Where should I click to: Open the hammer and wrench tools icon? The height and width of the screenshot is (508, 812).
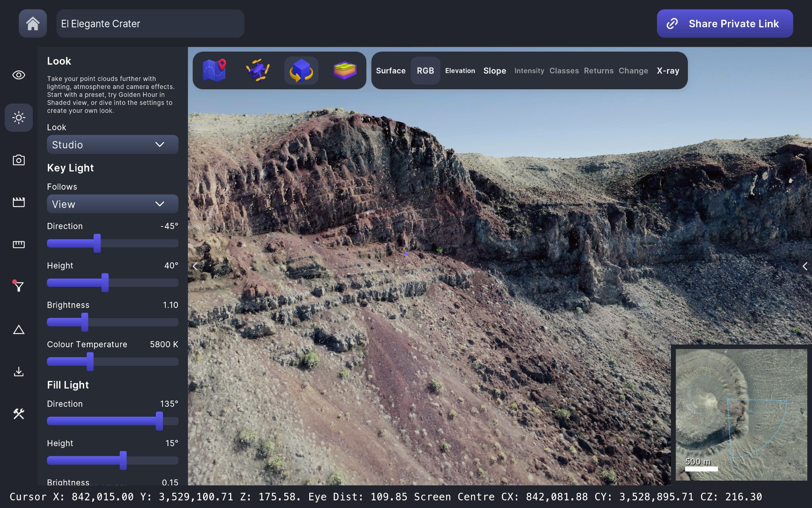(19, 414)
